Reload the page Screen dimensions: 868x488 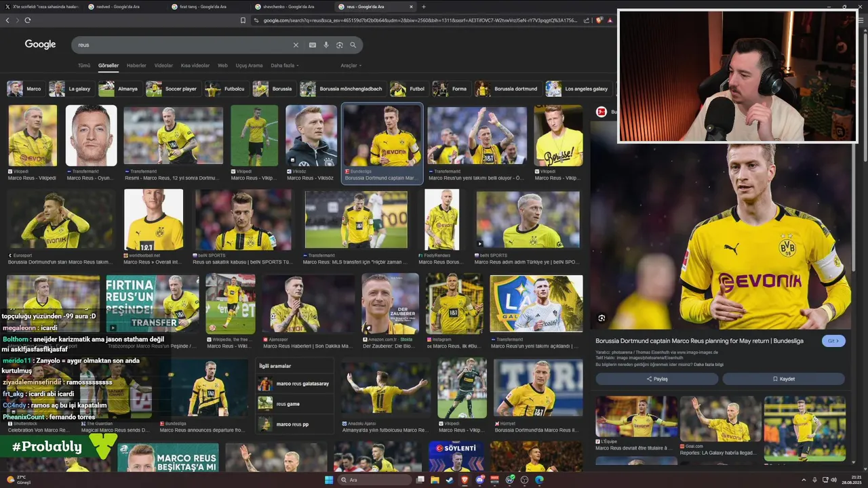28,20
